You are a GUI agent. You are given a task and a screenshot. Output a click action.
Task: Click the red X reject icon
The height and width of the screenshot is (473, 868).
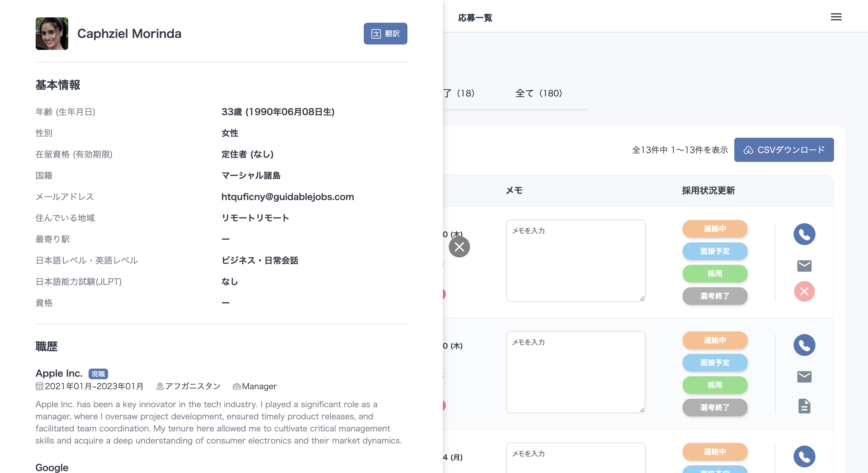804,291
